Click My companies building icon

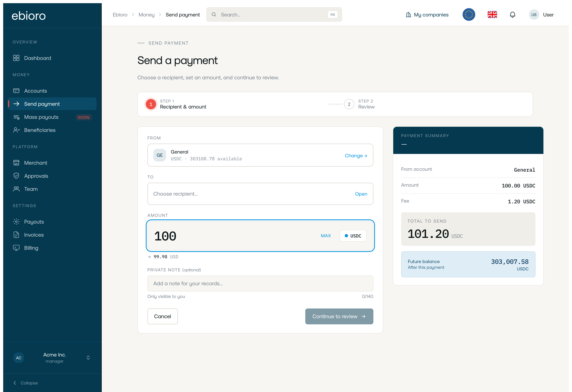[x=408, y=14]
